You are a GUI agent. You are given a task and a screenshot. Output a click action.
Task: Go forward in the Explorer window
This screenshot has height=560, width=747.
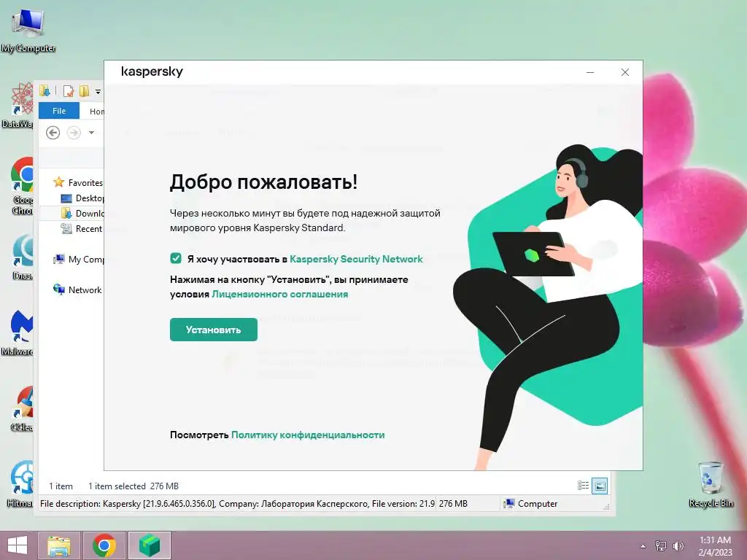pos(74,133)
